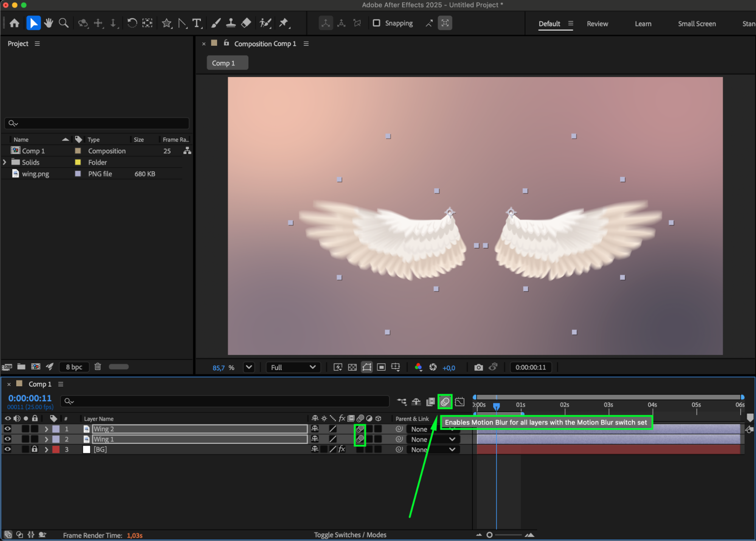Expand the Wing 2 layer properties
The width and height of the screenshot is (756, 541).
(x=46, y=429)
